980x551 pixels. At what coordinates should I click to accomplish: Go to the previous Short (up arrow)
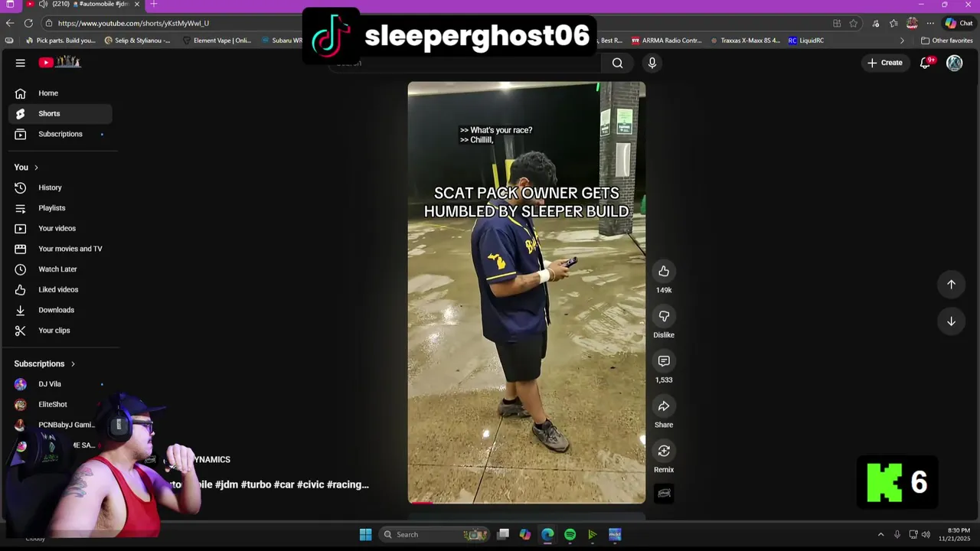[x=951, y=284]
